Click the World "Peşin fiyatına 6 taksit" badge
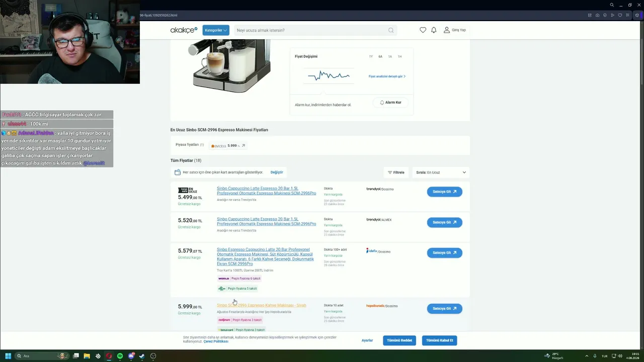The image size is (644, 362). pyautogui.click(x=239, y=279)
